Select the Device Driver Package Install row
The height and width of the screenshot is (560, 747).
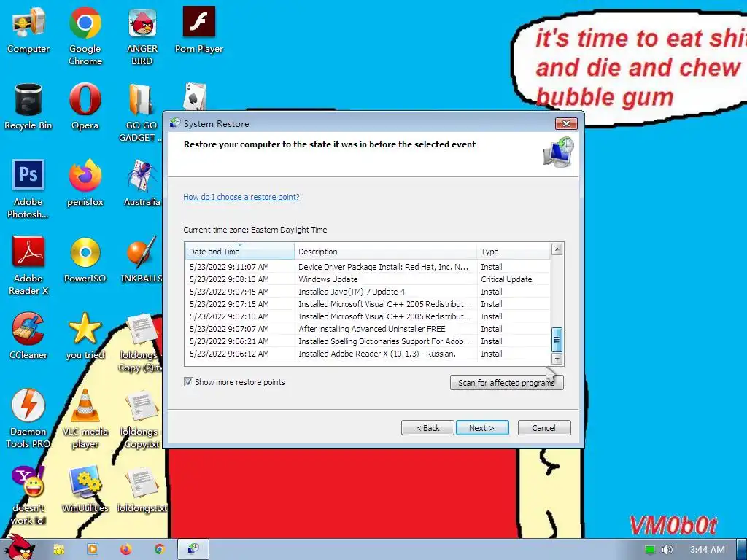tap(368, 267)
